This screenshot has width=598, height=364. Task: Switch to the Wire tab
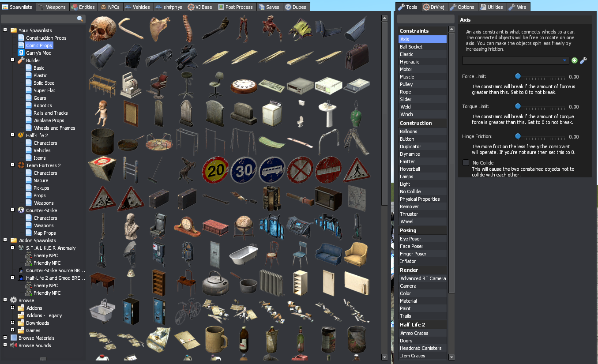tap(518, 7)
